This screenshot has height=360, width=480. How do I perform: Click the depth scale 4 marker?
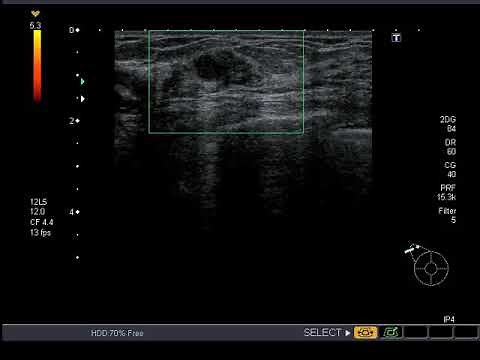pyautogui.click(x=74, y=212)
